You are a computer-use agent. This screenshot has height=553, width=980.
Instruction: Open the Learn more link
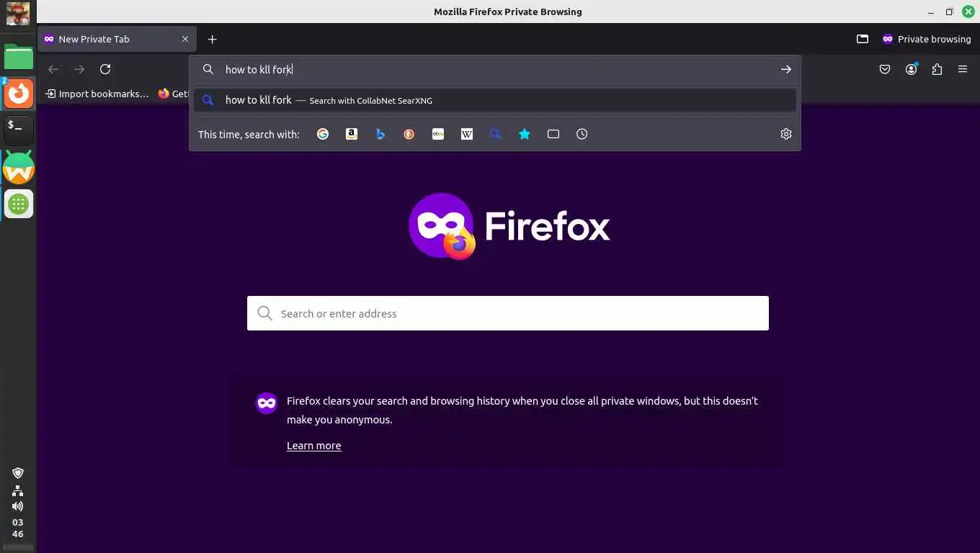coord(314,446)
